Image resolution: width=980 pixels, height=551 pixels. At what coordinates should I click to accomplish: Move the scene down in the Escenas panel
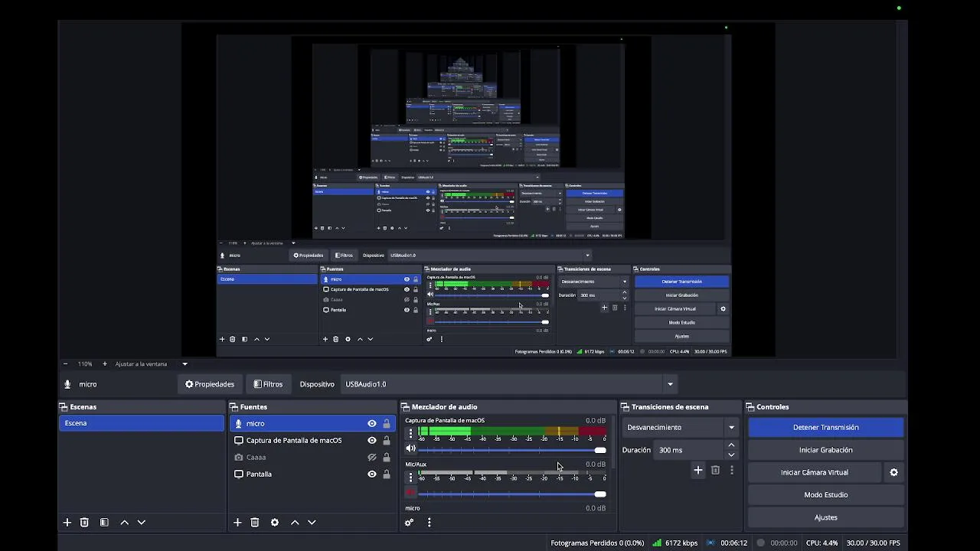pyautogui.click(x=142, y=523)
